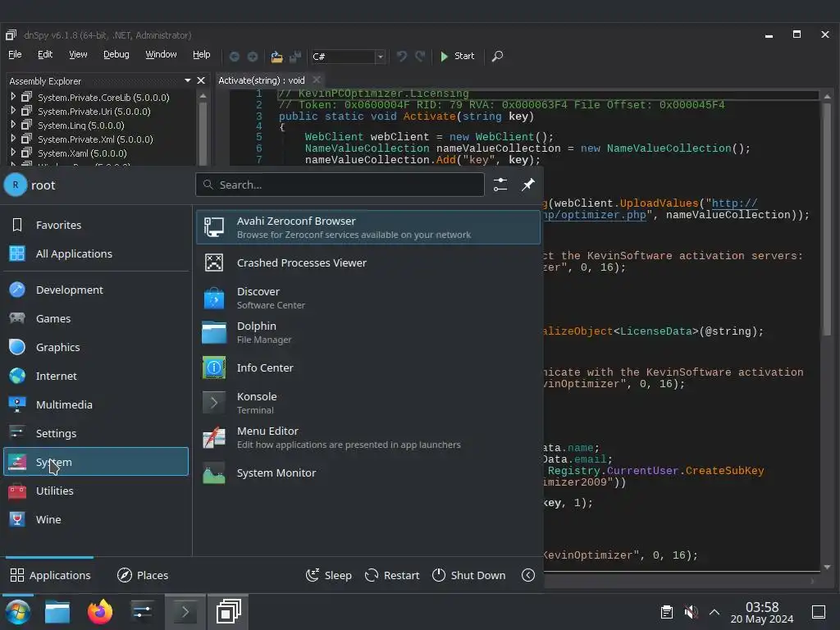Viewport: 840px width, 630px height.
Task: Select the Favorites category
Action: click(x=96, y=225)
